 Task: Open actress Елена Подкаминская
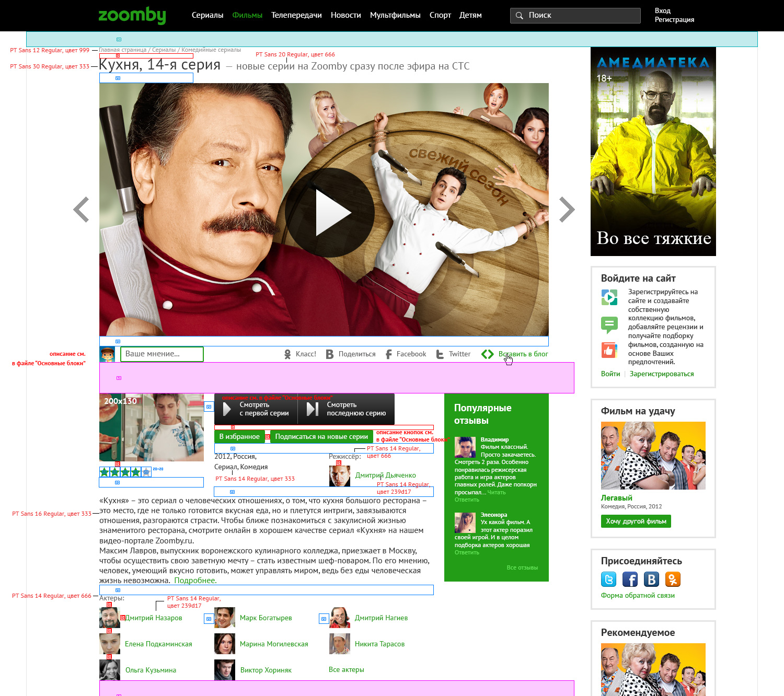pos(158,644)
